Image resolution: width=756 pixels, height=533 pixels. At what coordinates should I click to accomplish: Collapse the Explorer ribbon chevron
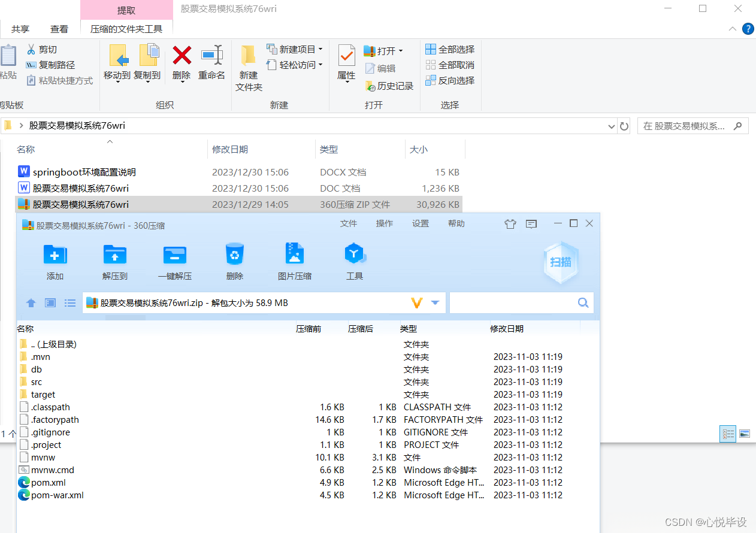[733, 29]
